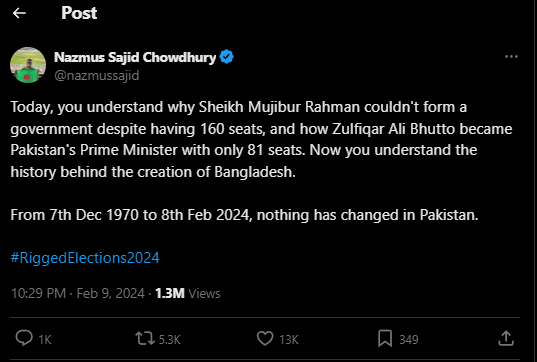Click the tweet text about Sheikh Mujibur Rahman
Viewport: 537px width, 362px height.
[x=261, y=139]
